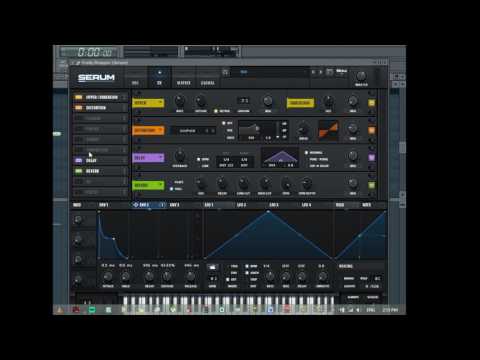480x360 pixels.
Task: Open the yellow Hyper module dropdown
Action: tap(148, 103)
